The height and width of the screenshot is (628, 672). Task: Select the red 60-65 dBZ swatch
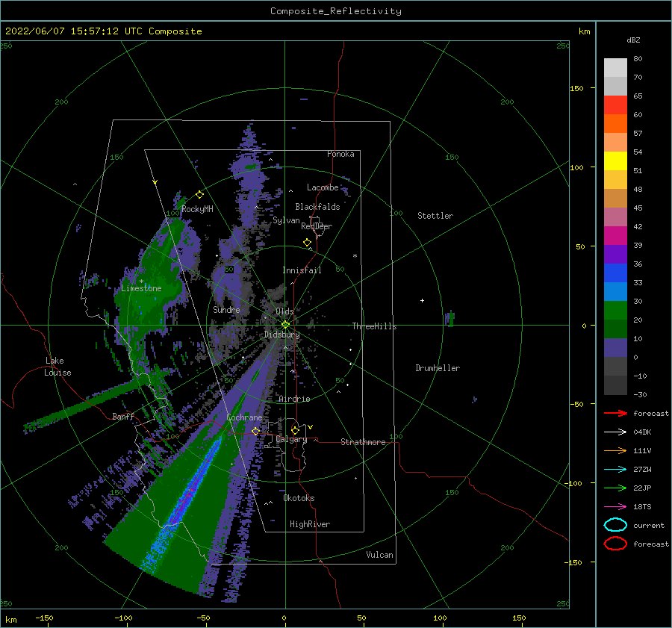click(615, 105)
